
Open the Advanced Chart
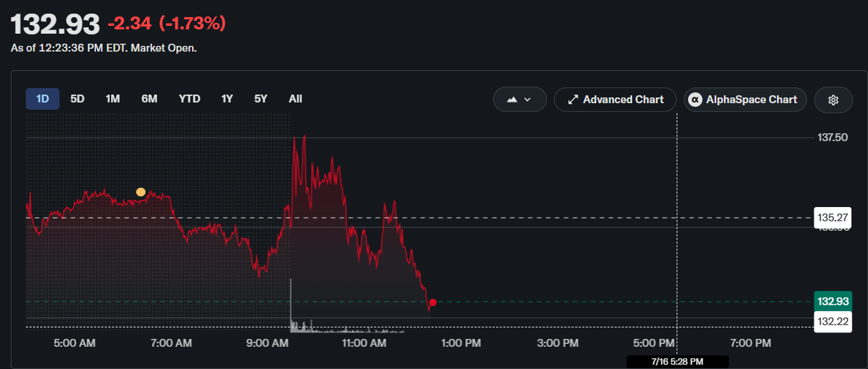coord(615,100)
